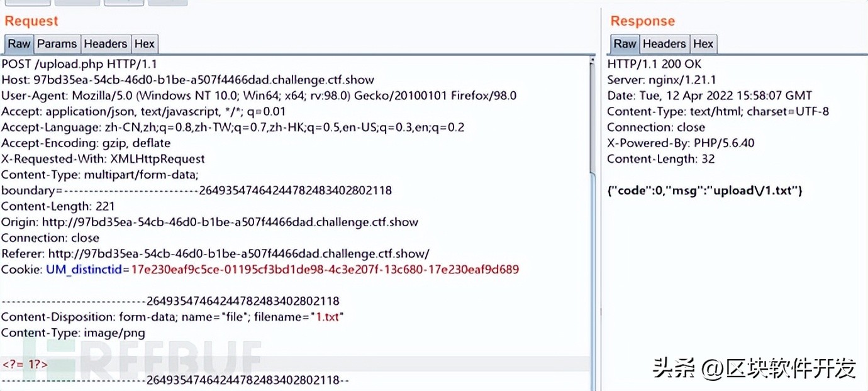Click the UM_distinctid cookie value

point(325,270)
